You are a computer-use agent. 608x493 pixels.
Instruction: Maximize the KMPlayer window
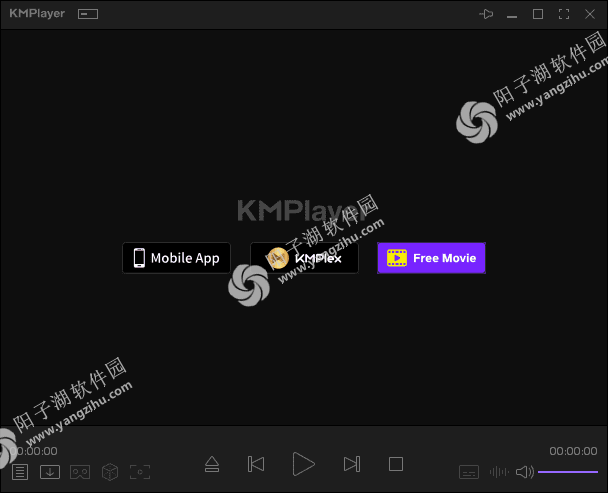538,14
